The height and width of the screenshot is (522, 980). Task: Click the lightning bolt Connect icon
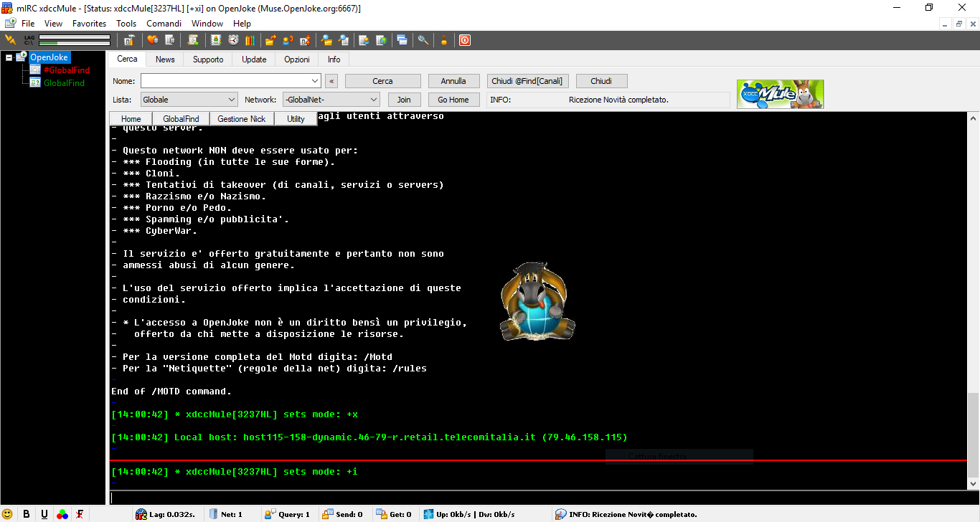point(11,40)
